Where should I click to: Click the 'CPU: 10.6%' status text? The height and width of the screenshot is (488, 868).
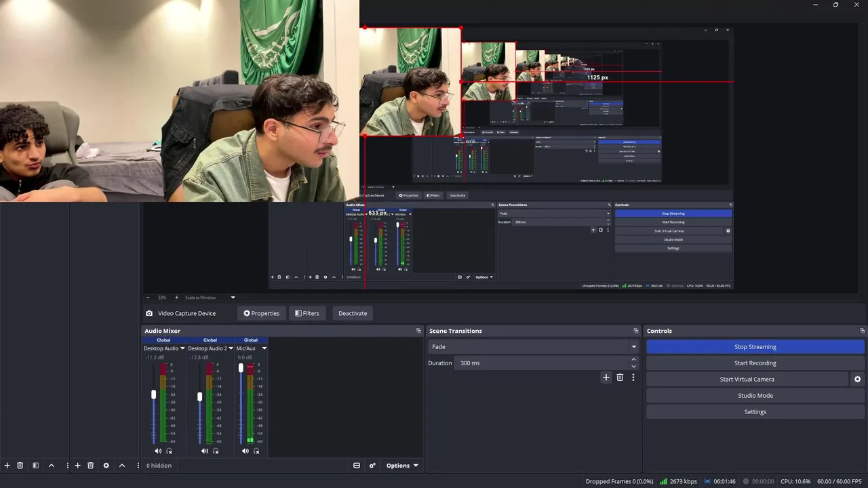795,482
